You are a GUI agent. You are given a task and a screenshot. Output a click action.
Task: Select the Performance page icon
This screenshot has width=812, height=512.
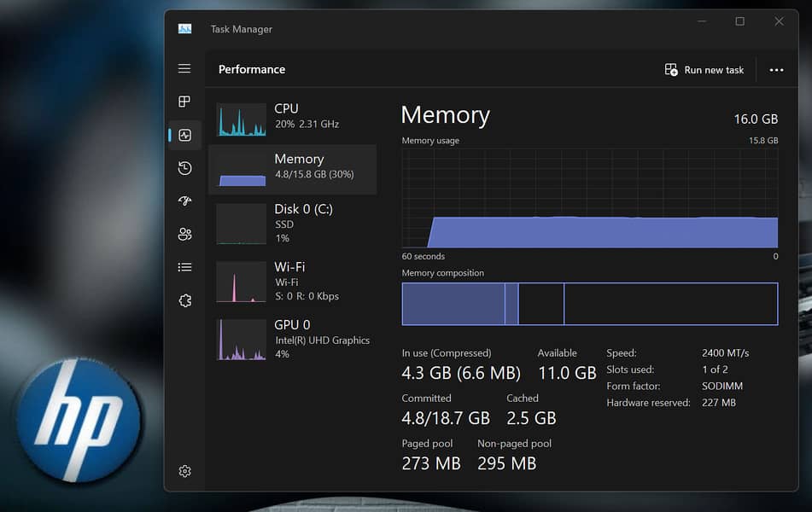coord(185,135)
